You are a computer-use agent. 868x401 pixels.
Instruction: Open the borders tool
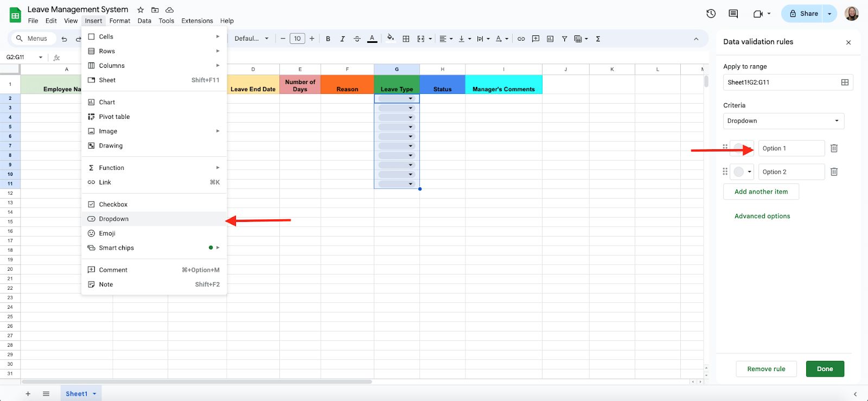tap(406, 39)
